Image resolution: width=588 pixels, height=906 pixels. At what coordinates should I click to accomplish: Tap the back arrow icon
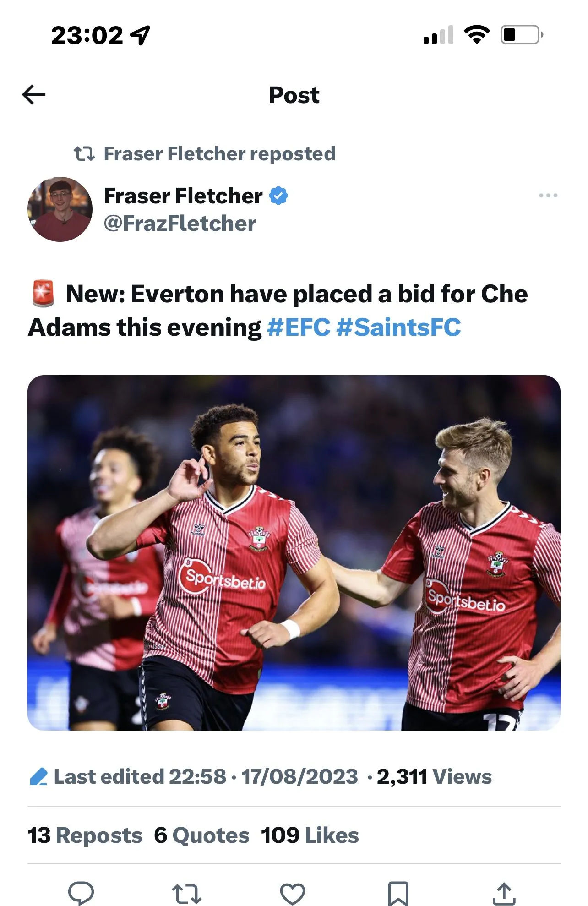pyautogui.click(x=34, y=95)
